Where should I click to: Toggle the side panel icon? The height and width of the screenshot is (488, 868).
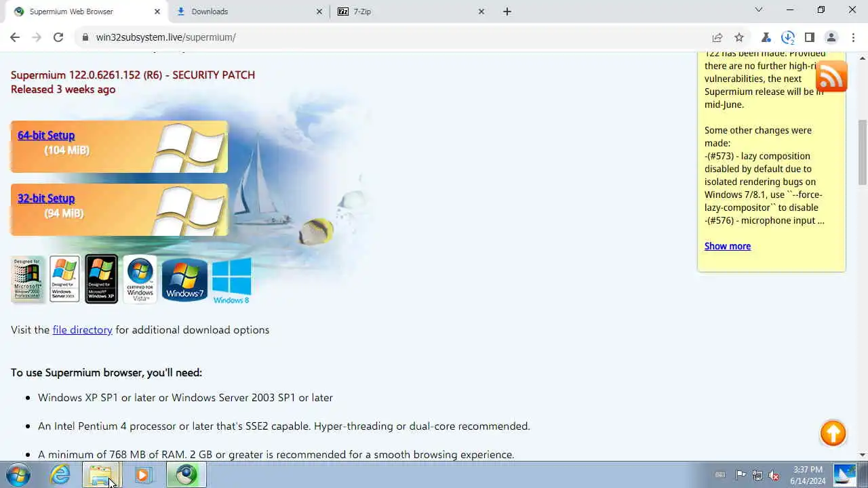(810, 37)
